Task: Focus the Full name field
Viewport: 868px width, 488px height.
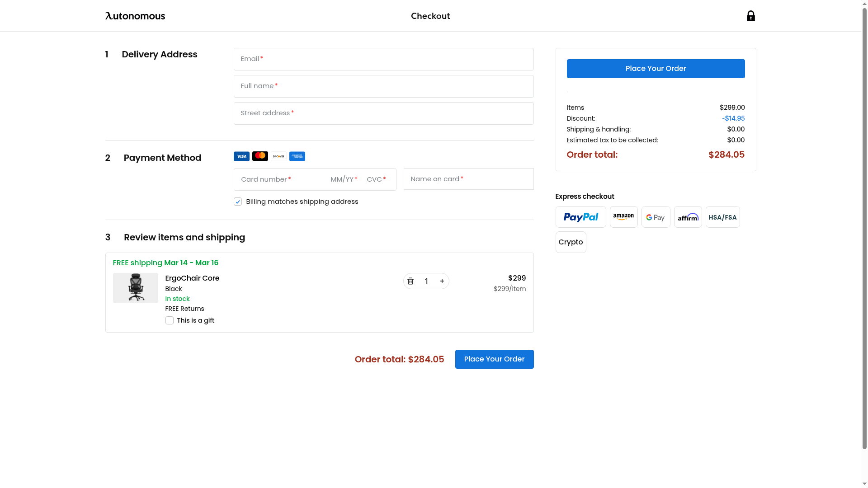Action: click(383, 86)
